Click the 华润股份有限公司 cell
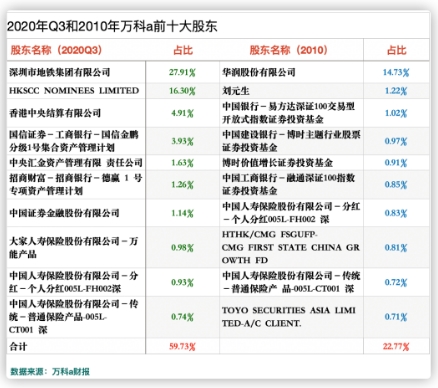This screenshot has width=438, height=388. click(259, 72)
